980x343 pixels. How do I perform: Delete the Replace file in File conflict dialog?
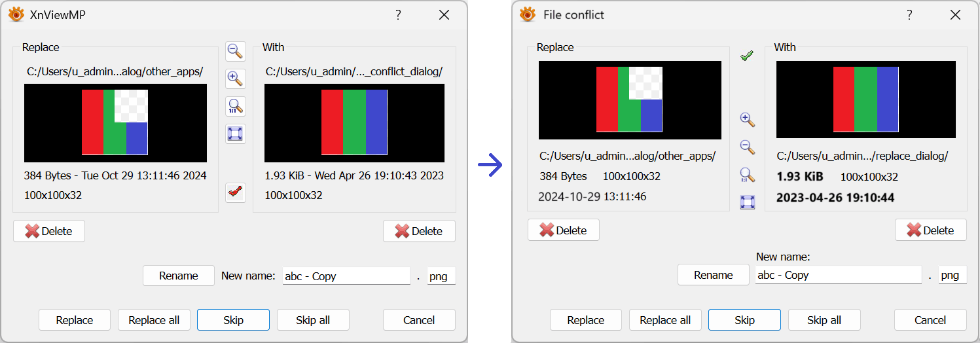563,230
